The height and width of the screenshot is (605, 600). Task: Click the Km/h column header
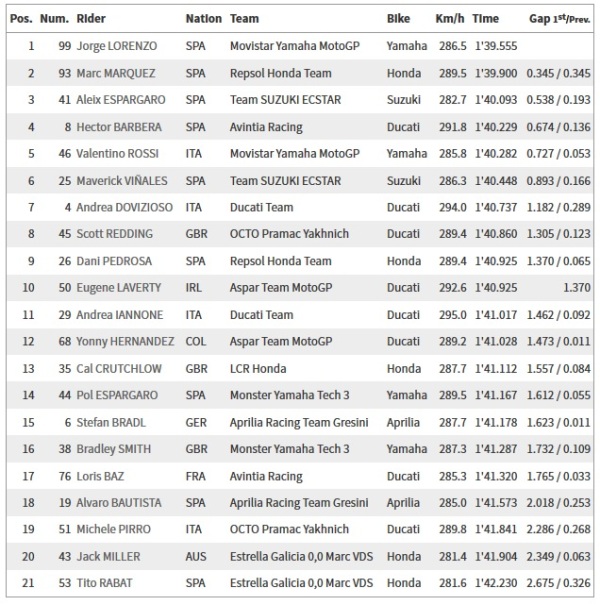click(449, 19)
